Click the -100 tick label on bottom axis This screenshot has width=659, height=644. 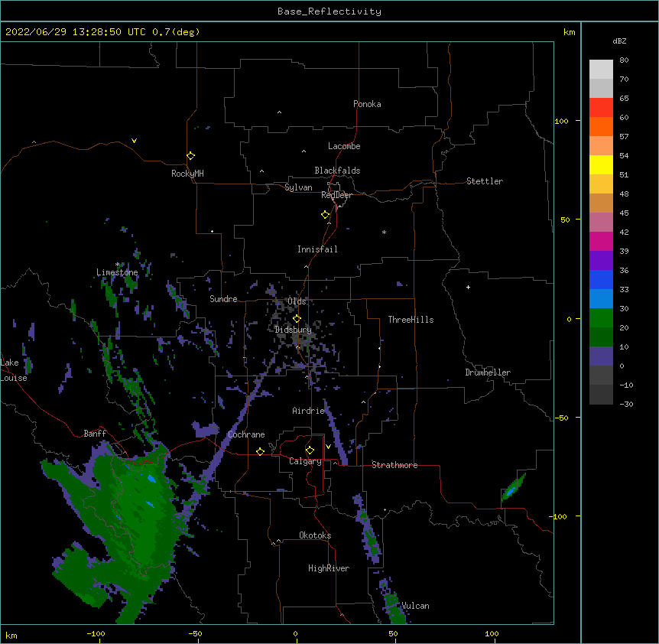coord(96,633)
